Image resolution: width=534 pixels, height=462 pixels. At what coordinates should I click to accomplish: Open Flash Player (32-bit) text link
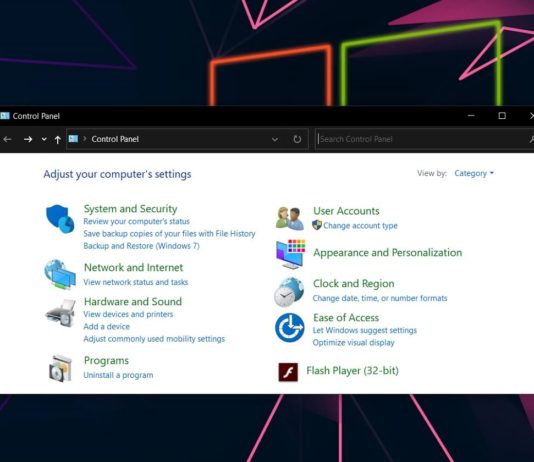(x=352, y=370)
